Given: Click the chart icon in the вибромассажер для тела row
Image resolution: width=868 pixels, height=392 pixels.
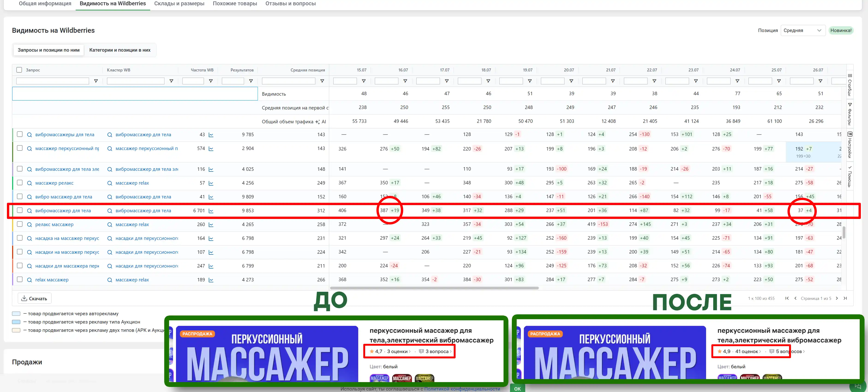Looking at the screenshot, I should tap(211, 211).
